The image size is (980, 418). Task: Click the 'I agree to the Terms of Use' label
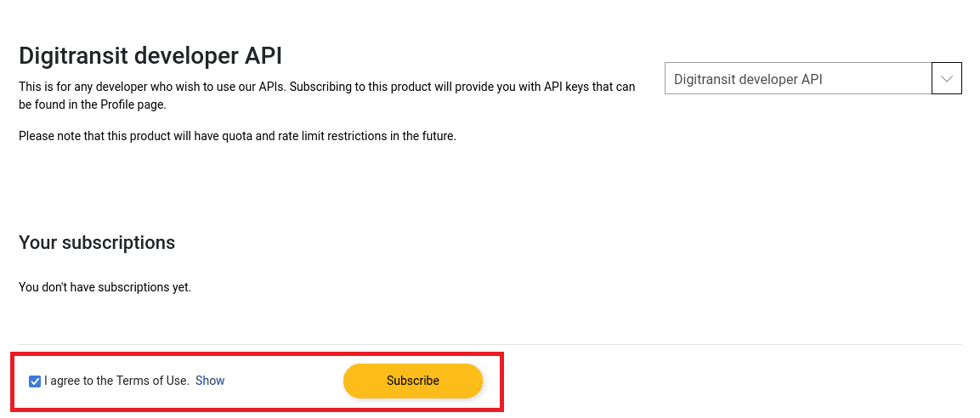point(117,381)
